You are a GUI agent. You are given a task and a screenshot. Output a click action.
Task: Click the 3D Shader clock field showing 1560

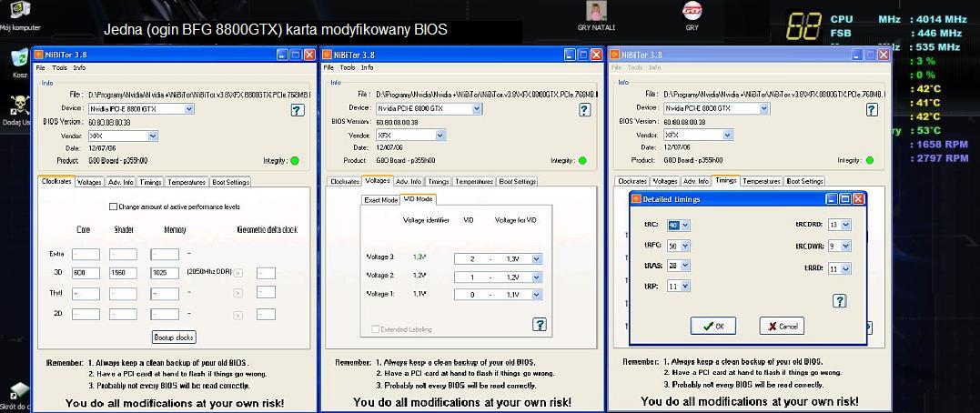click(x=123, y=273)
